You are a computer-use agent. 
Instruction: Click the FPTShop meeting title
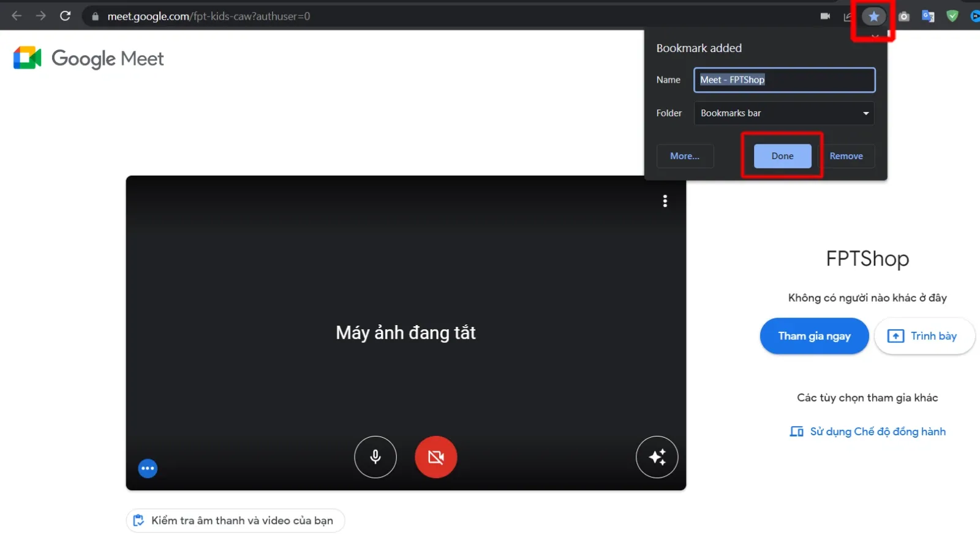click(x=867, y=259)
